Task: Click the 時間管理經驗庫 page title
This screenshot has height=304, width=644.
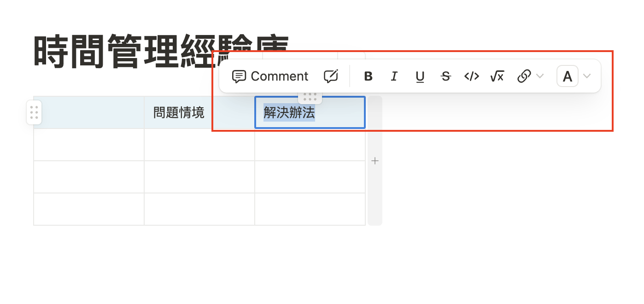Action: (x=161, y=52)
